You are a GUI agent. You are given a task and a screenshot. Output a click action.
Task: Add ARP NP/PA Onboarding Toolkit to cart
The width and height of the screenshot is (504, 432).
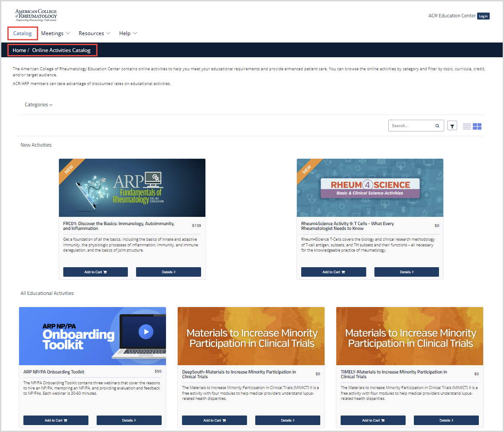pos(56,420)
